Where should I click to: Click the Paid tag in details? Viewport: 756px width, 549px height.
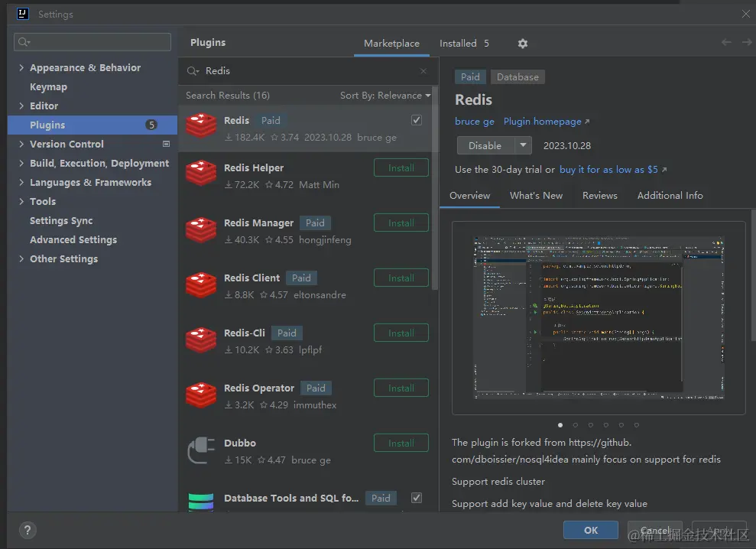[x=470, y=76]
